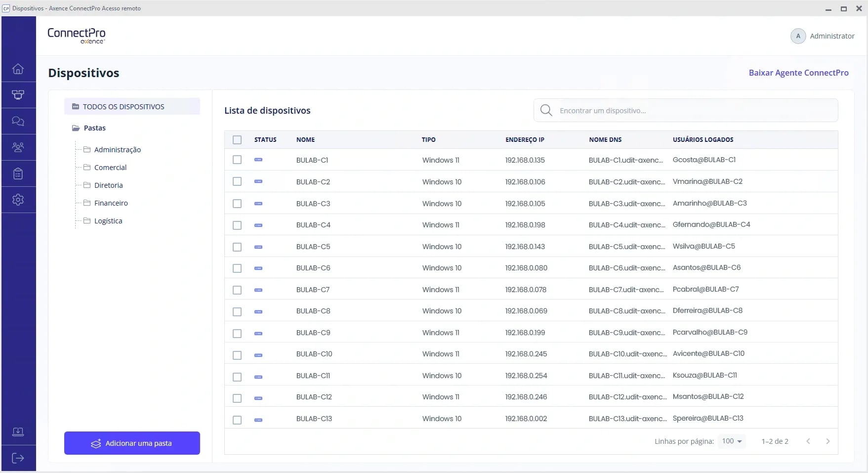Screen dimensions: 868x473
Task: Open the clipboard reports sidebar icon
Action: coord(18,173)
